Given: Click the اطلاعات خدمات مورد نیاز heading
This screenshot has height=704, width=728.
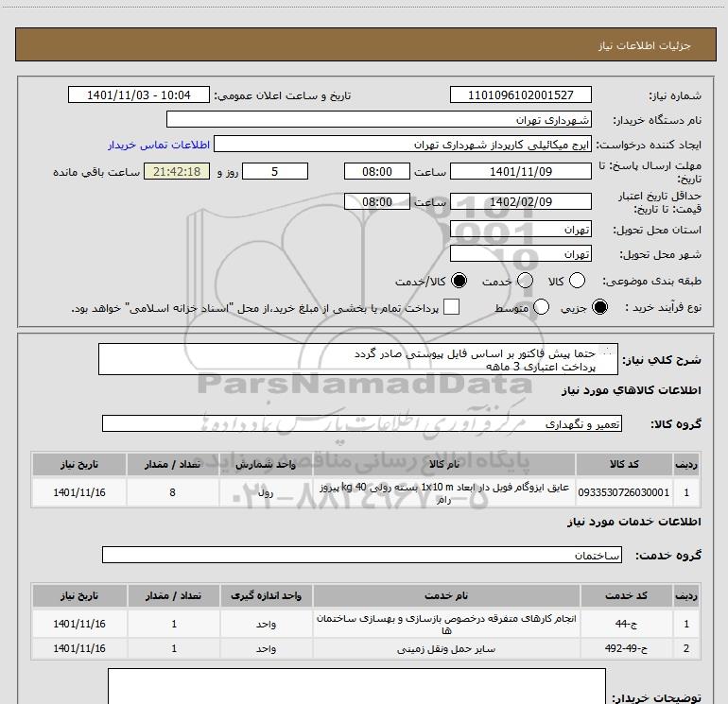Looking at the screenshot, I should (x=634, y=522).
